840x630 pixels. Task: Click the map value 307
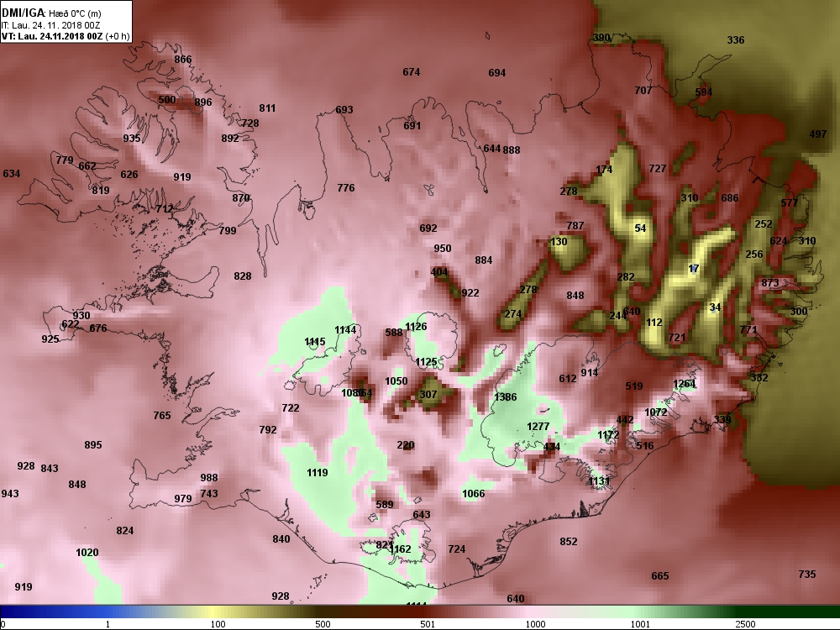point(428,395)
